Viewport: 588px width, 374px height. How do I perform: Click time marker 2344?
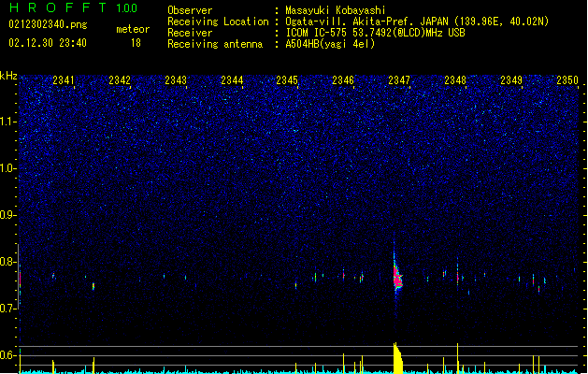(232, 79)
